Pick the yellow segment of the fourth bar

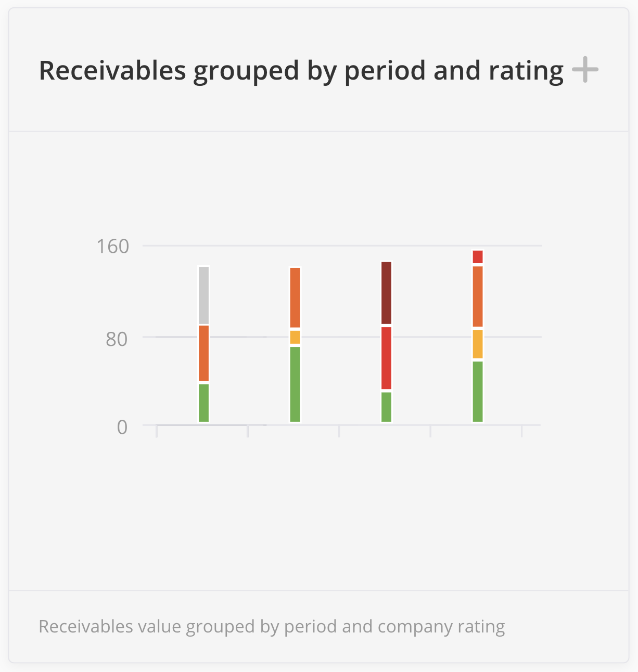tap(478, 344)
